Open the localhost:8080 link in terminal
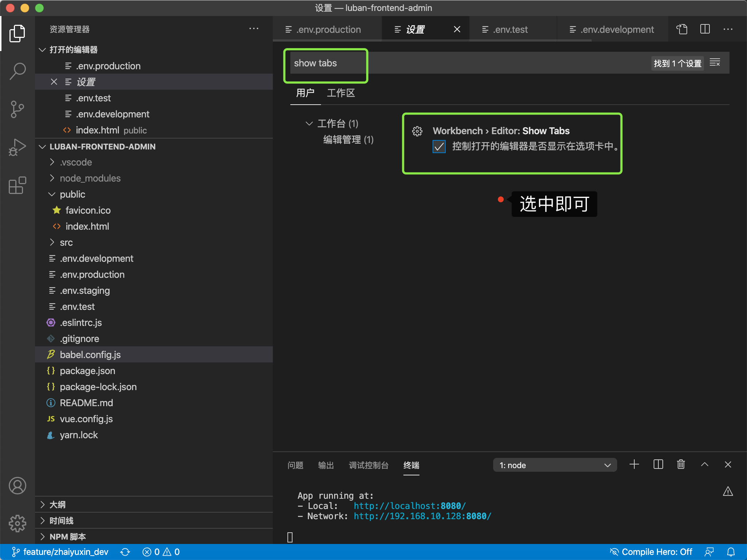 pos(408,506)
